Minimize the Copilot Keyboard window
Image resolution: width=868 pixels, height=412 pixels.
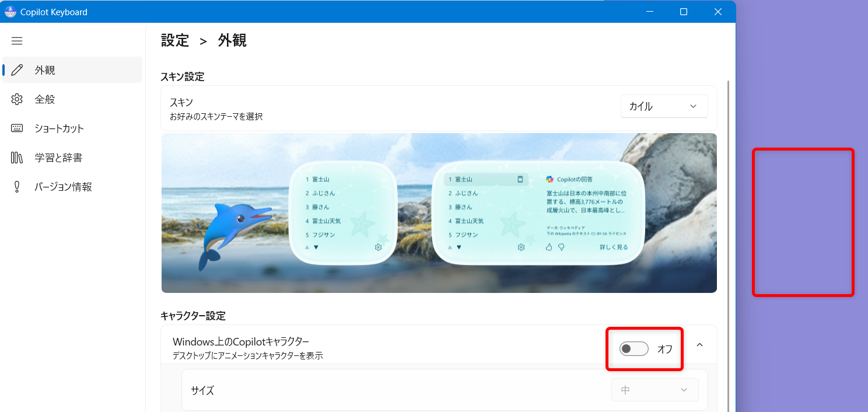[x=649, y=12]
